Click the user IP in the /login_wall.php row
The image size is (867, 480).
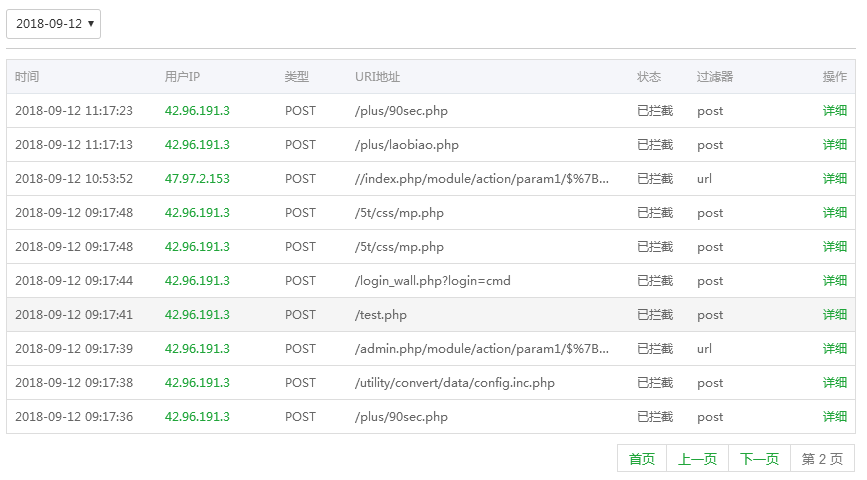click(197, 281)
